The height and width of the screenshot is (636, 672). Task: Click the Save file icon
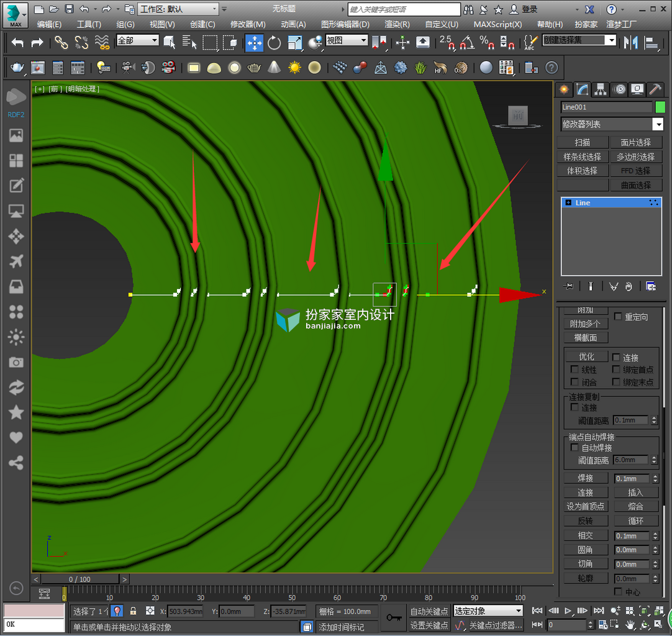click(69, 9)
